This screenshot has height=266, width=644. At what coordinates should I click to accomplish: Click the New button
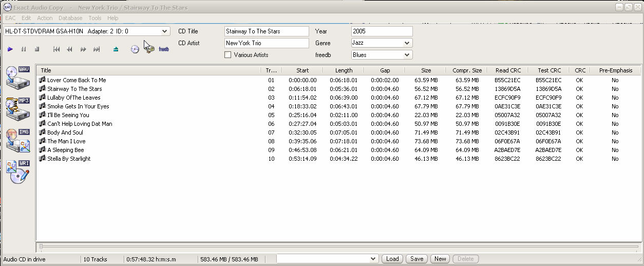click(x=440, y=259)
